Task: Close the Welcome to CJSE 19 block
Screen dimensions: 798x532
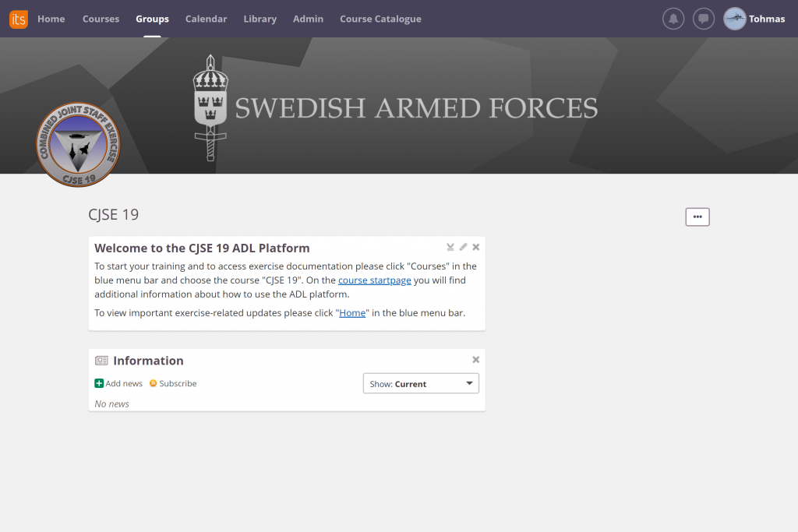Action: [476, 247]
